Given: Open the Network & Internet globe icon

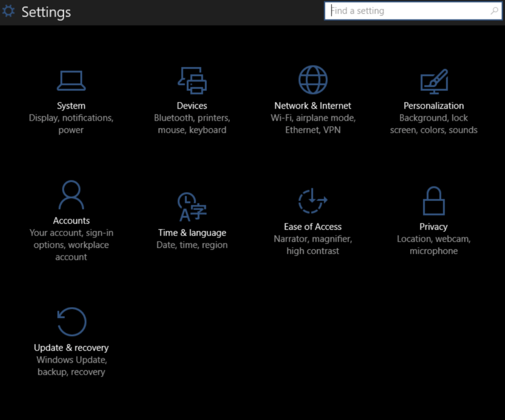Looking at the screenshot, I should coord(312,80).
